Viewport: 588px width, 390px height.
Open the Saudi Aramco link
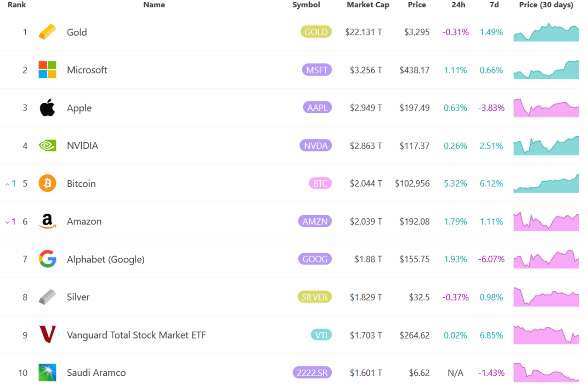(x=96, y=373)
